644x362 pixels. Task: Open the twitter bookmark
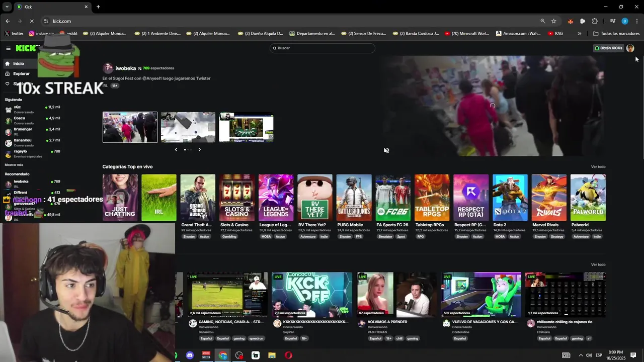(x=14, y=34)
